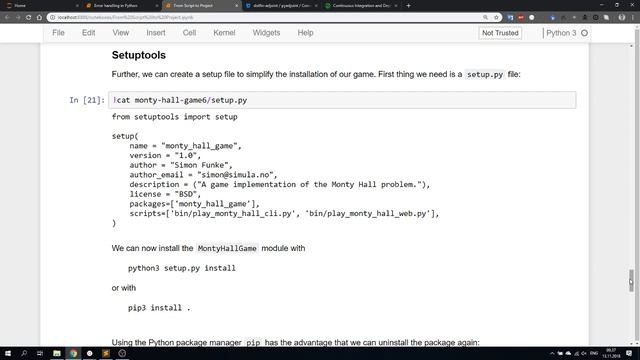Click the red extension icon in toolbar
Image resolution: width=640 pixels, height=360 pixels.
click(x=521, y=18)
